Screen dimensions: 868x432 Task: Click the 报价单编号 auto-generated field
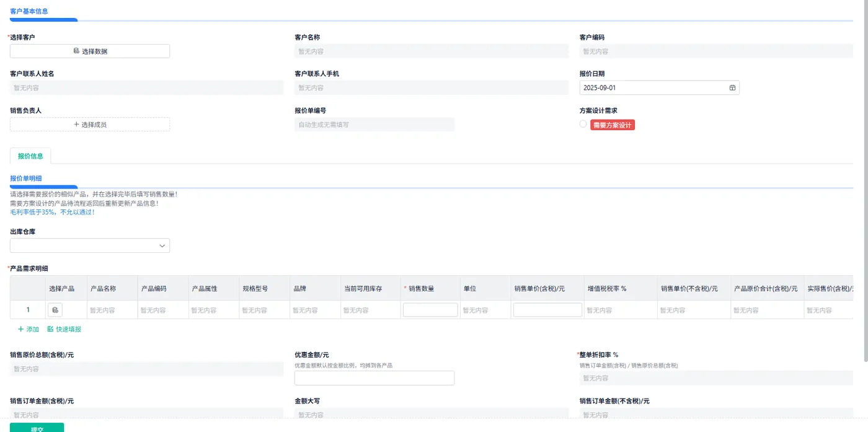click(374, 125)
